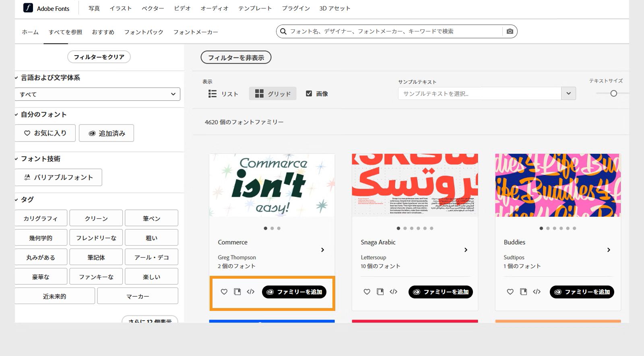Viewport: 644px width, 356px height.
Task: Toggle the 画像 checkbox
Action: 309,93
